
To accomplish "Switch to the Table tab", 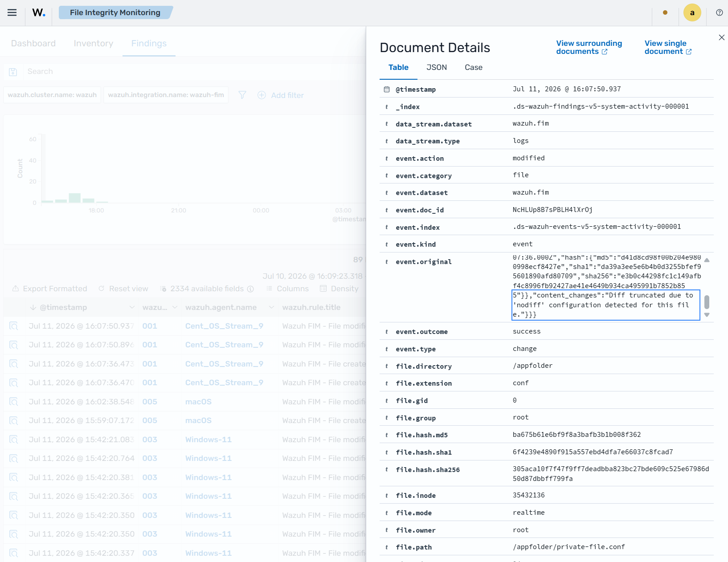I will (x=398, y=68).
